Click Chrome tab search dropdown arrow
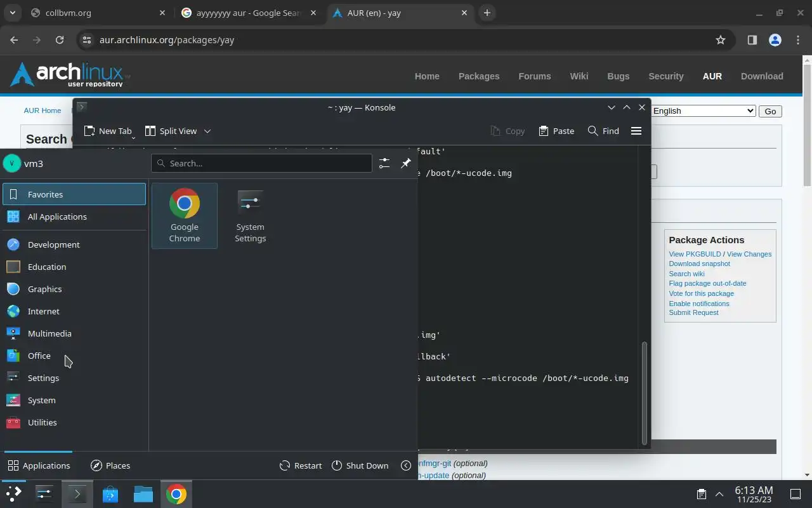Viewport: 812px width, 508px height. point(13,13)
